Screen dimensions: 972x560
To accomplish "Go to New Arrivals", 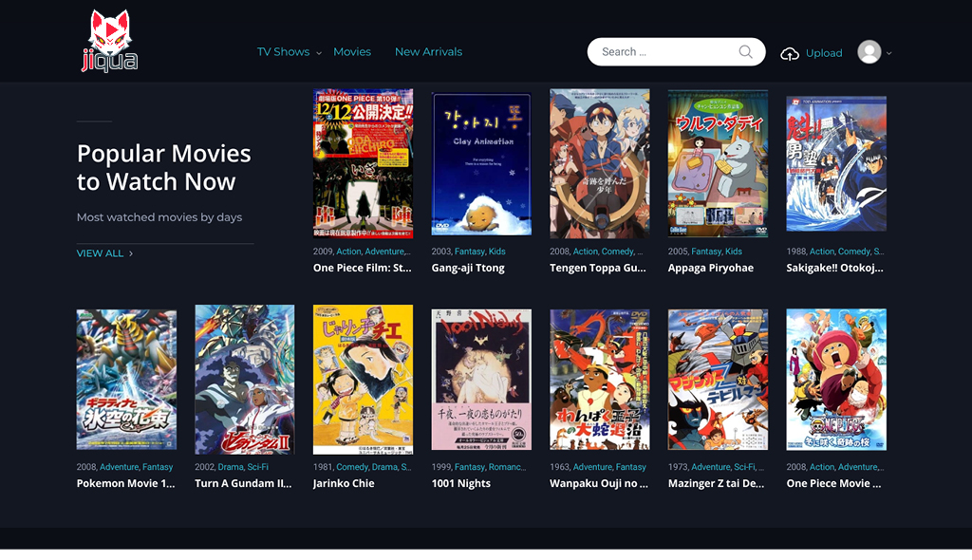I will pos(428,52).
